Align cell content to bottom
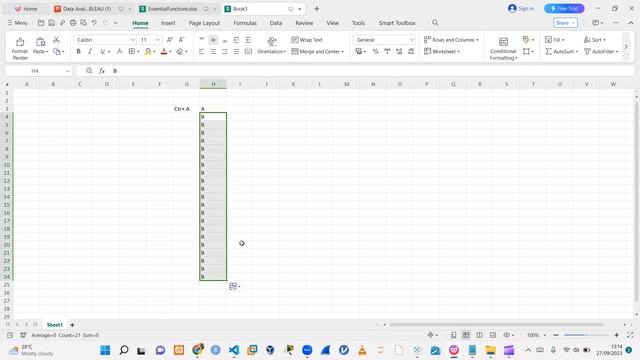Image resolution: width=640 pixels, height=360 pixels. [225, 40]
